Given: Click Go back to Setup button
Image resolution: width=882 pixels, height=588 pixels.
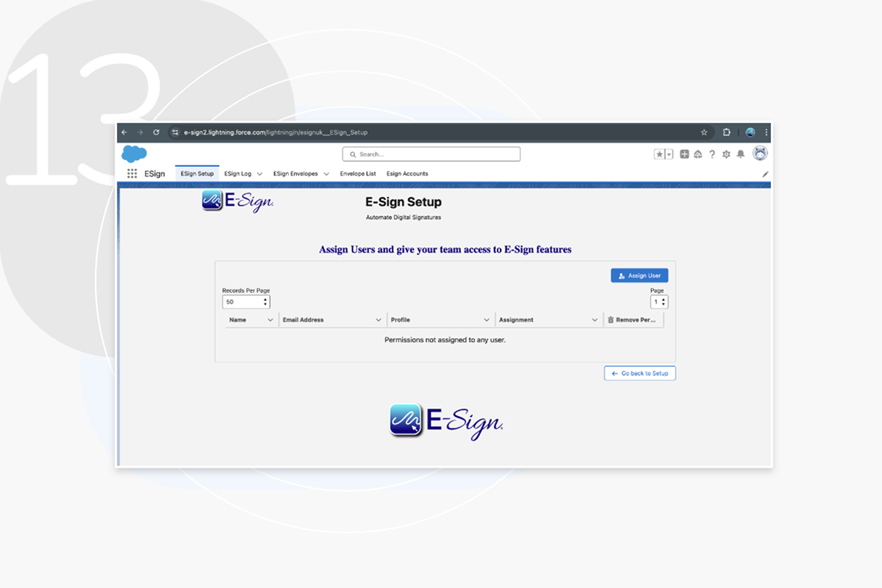Looking at the screenshot, I should [639, 373].
